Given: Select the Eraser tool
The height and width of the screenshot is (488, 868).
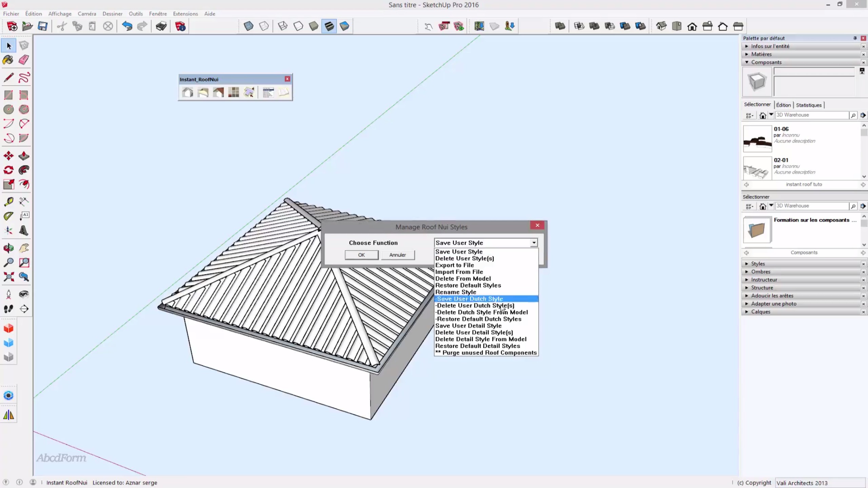Looking at the screenshot, I should tap(24, 60).
